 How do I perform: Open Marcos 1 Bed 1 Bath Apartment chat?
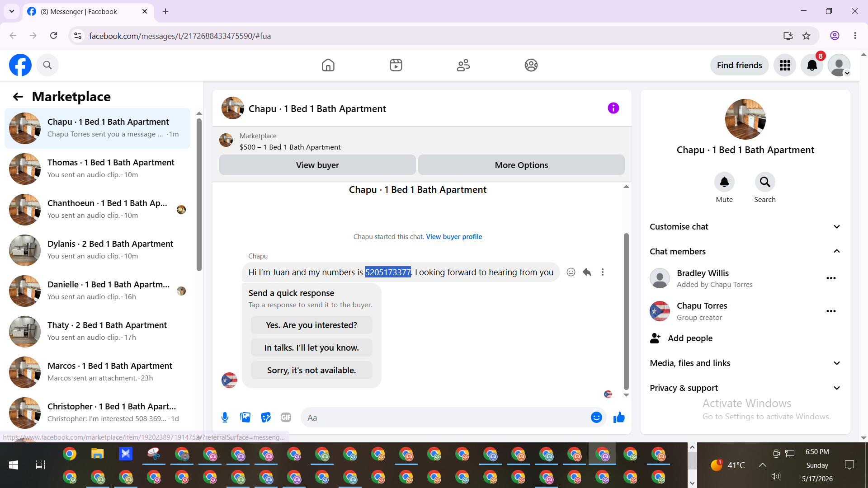coord(97,372)
